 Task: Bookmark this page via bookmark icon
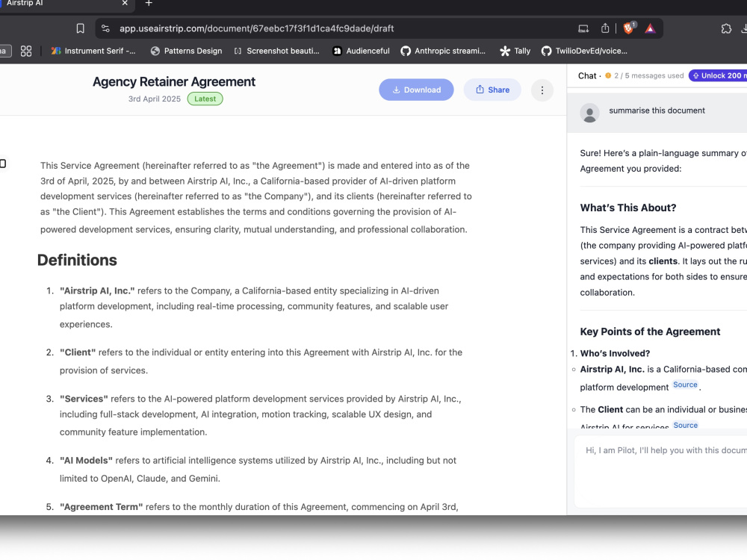coord(81,28)
